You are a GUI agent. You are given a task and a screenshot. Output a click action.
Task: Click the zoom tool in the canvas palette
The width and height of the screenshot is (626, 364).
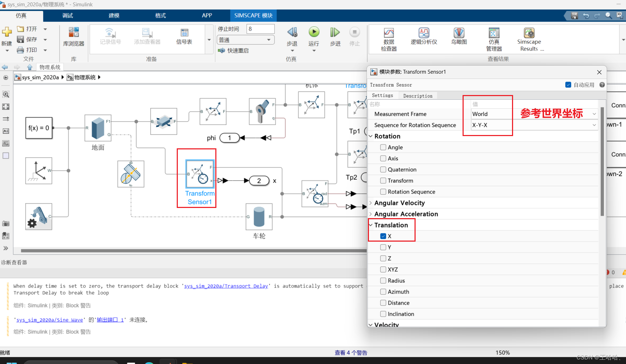point(6,94)
